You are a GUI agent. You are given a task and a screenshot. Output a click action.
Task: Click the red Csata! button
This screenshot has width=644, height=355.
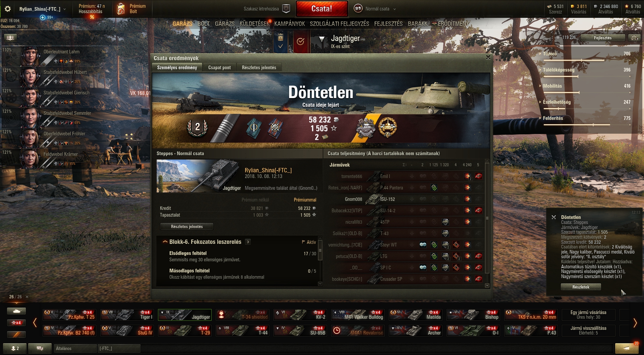[322, 9]
